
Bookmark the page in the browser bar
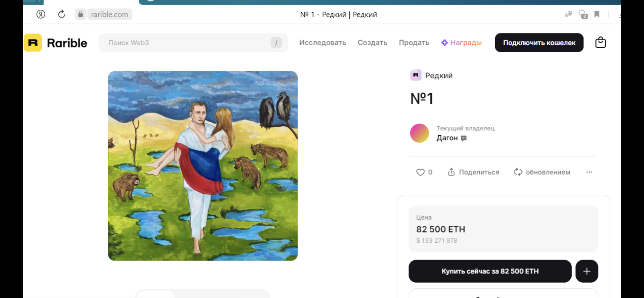[597, 14]
